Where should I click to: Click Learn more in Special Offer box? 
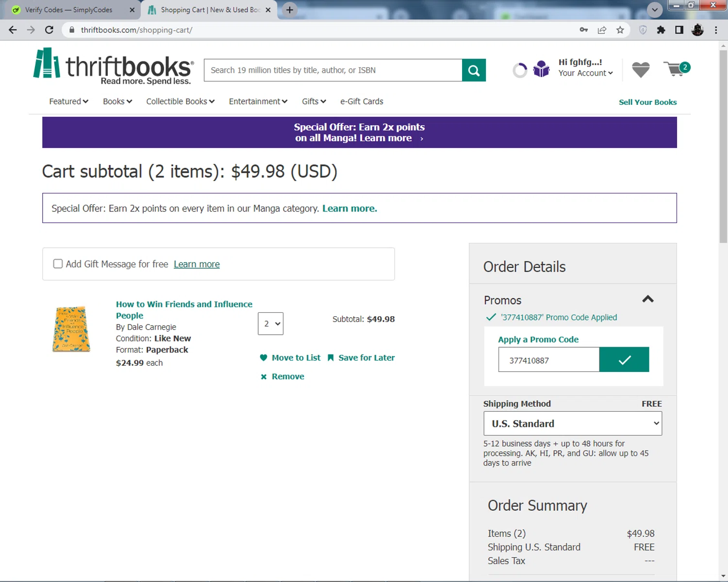(x=349, y=208)
